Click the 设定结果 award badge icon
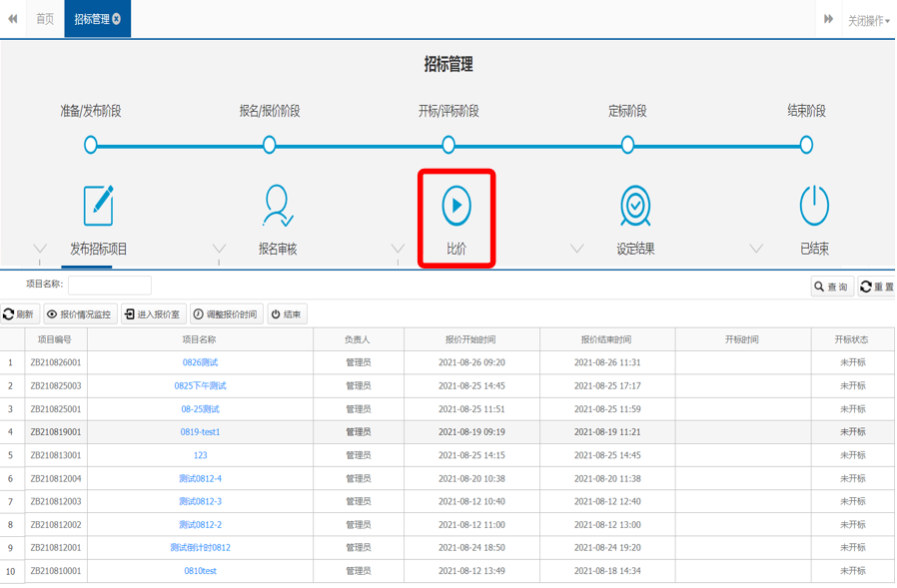The height and width of the screenshot is (588, 897). click(635, 206)
